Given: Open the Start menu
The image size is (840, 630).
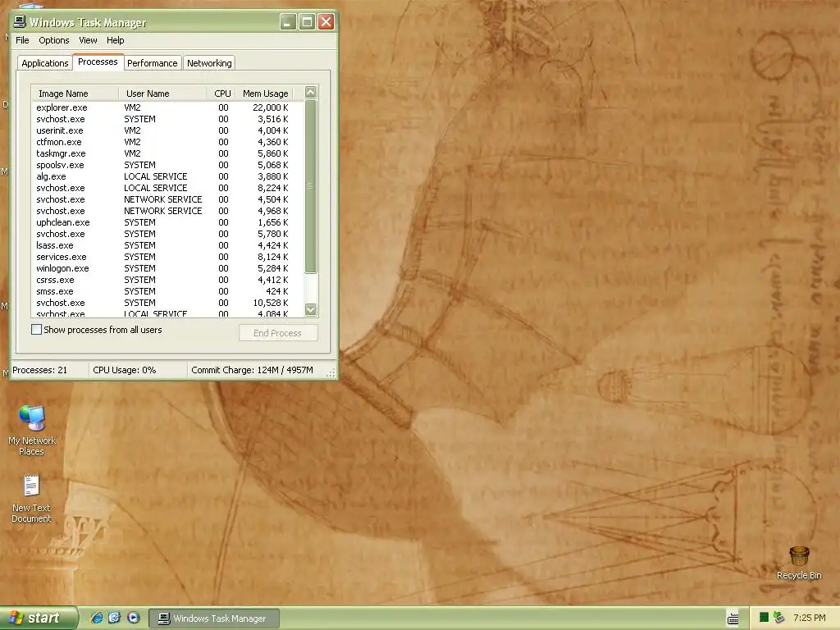Looking at the screenshot, I should (x=39, y=618).
